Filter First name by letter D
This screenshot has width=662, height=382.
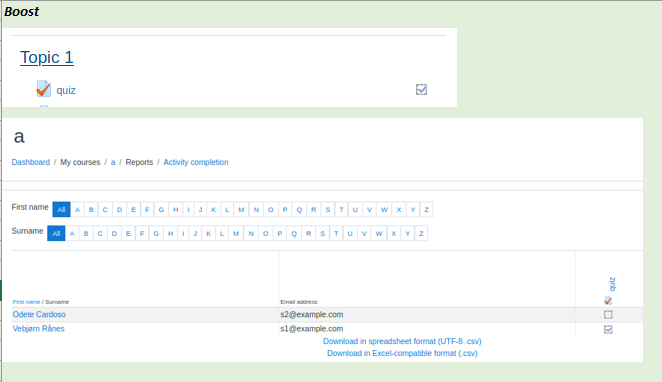(x=119, y=209)
